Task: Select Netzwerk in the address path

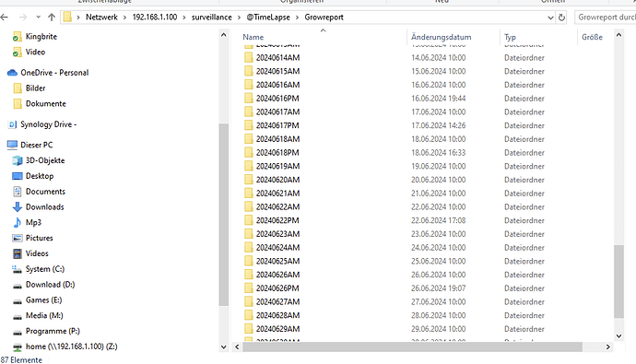Action: (x=101, y=17)
